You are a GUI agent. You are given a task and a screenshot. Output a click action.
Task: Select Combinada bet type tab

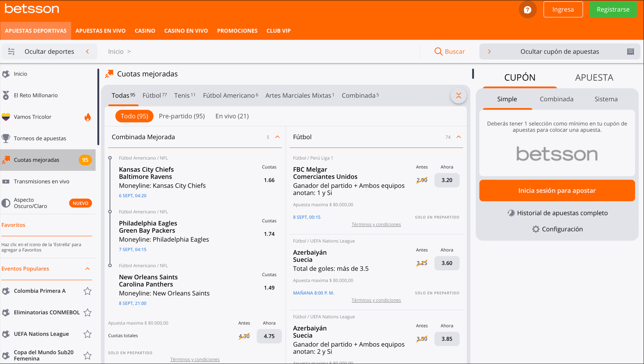click(556, 99)
